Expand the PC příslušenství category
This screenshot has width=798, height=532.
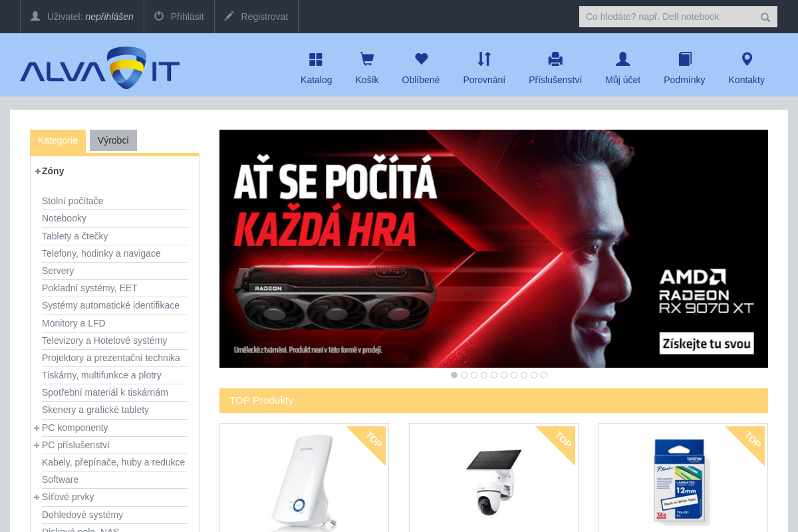(37, 445)
